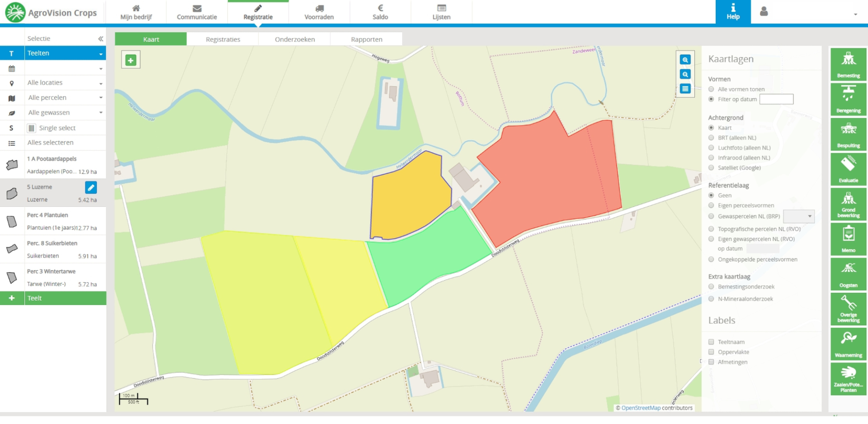Choose Luchtfoto (alleen NL) background

tap(711, 148)
